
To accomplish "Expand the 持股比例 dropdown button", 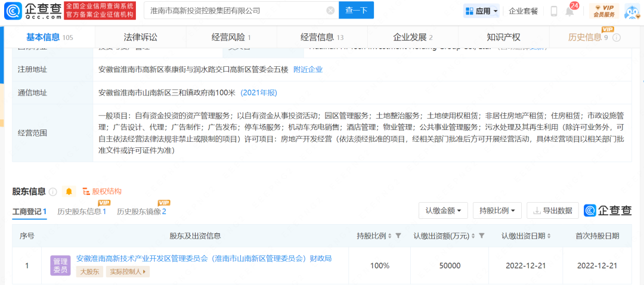I will coord(497,210).
